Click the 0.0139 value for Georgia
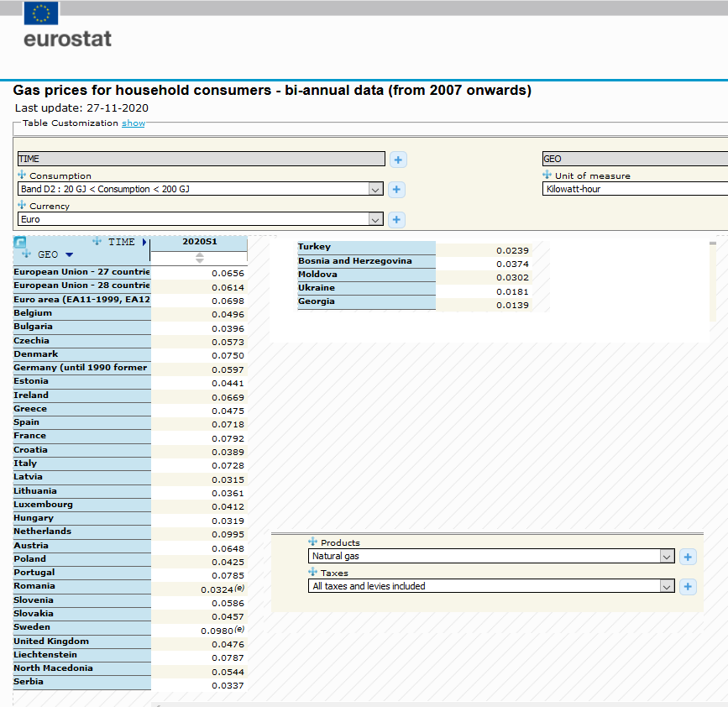728x707 pixels. pos(512,305)
